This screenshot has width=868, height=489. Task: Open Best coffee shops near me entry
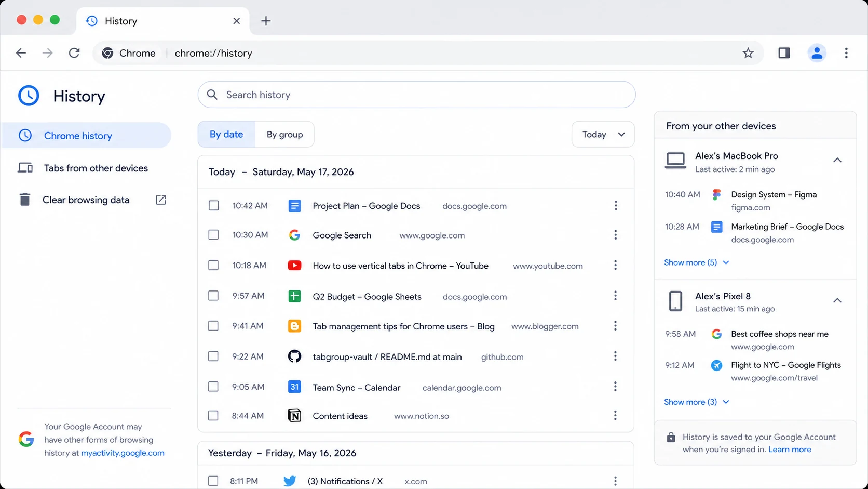(x=780, y=334)
